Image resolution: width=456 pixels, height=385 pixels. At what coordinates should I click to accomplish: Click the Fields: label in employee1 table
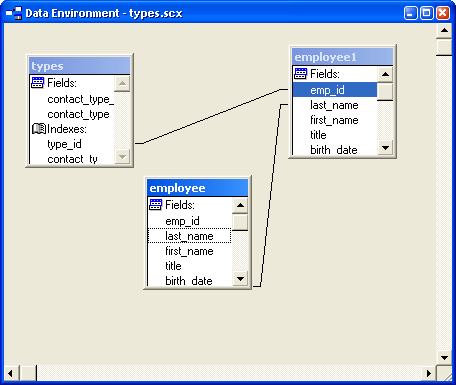pyautogui.click(x=325, y=74)
